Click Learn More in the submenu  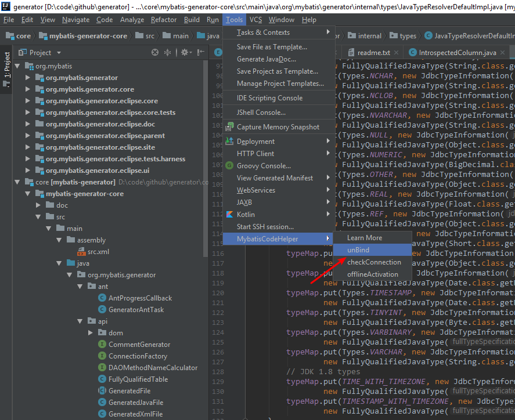click(x=372, y=238)
